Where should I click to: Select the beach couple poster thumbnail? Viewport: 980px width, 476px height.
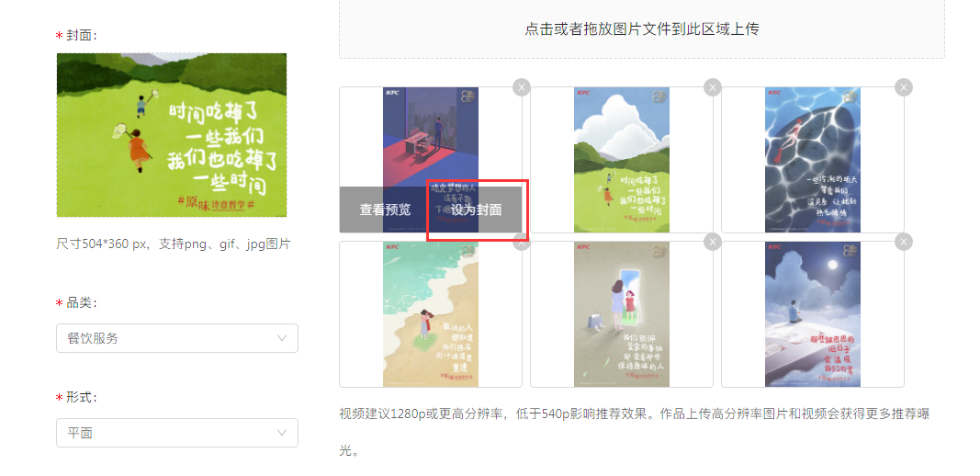(431, 314)
